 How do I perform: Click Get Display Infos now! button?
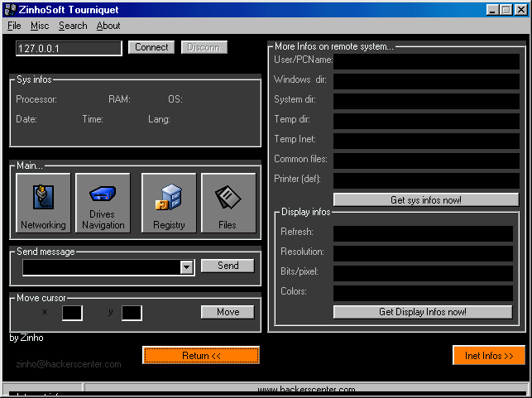click(x=422, y=312)
